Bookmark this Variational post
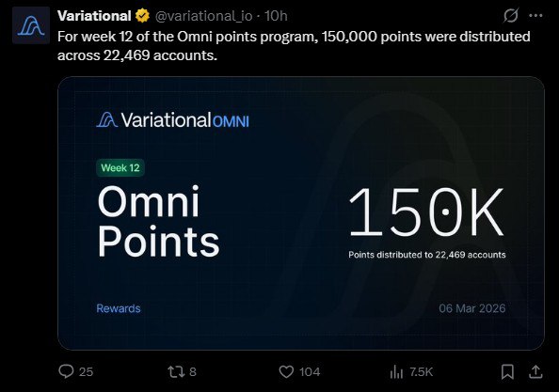The height and width of the screenshot is (392, 559). pyautogui.click(x=507, y=371)
